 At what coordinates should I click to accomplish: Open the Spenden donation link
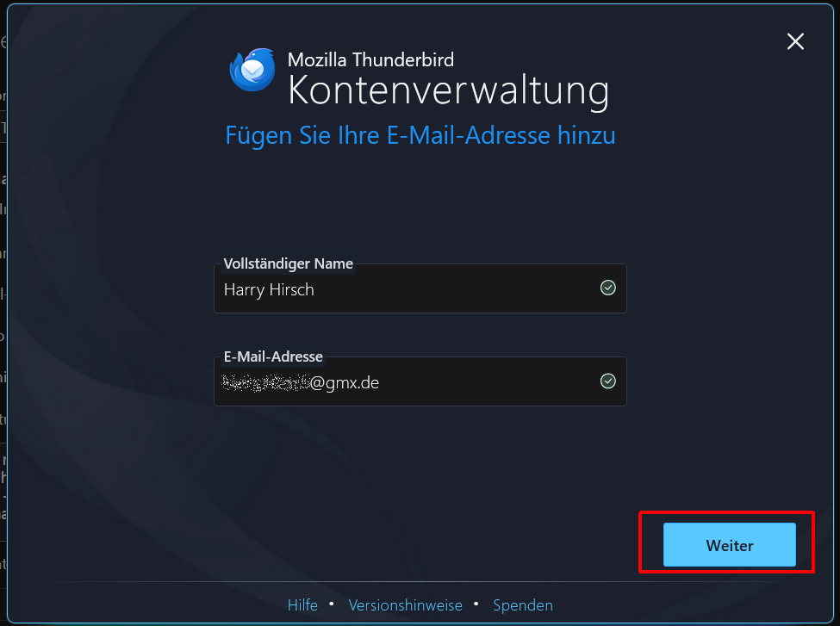tap(522, 605)
